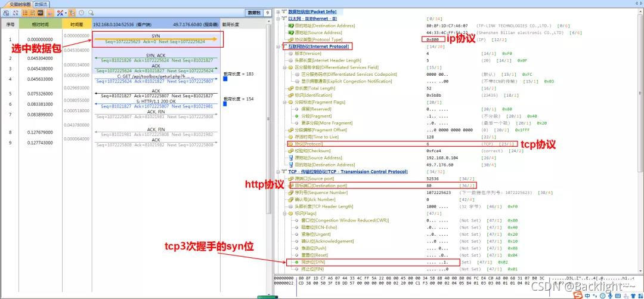The width and height of the screenshot is (644, 299).
Task: Expand the 数据包信息[Packet Info] node
Action: [278, 11]
